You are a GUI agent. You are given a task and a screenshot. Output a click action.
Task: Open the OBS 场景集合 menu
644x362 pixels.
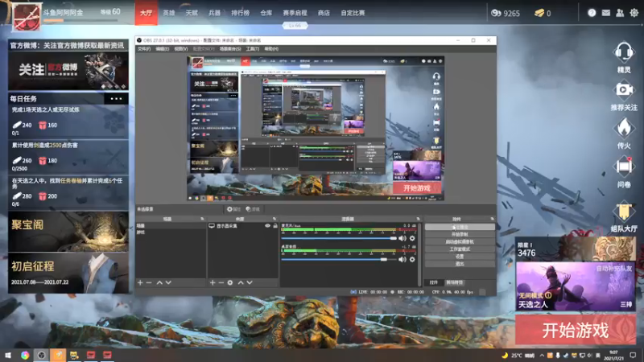[x=230, y=49]
